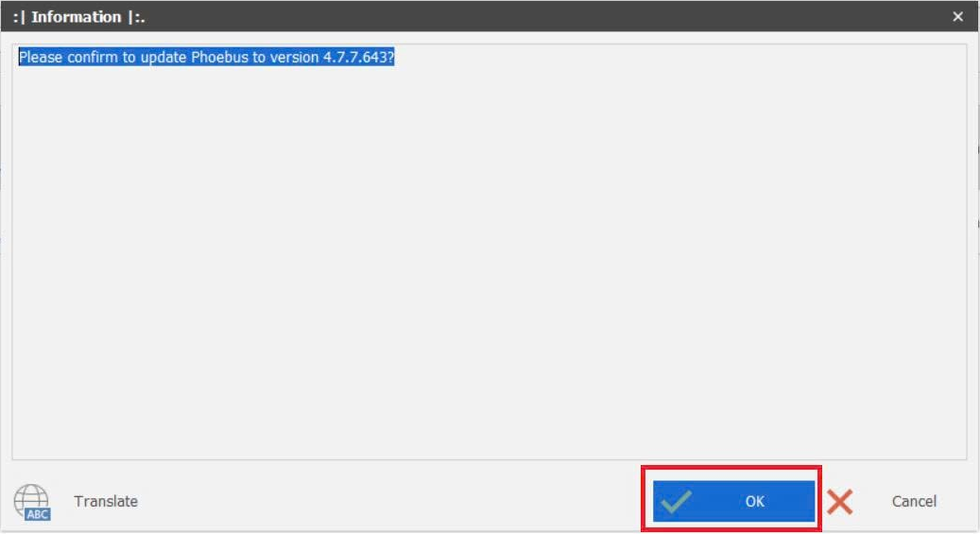Click the red X cancel icon
The image size is (980, 534).
click(x=839, y=502)
